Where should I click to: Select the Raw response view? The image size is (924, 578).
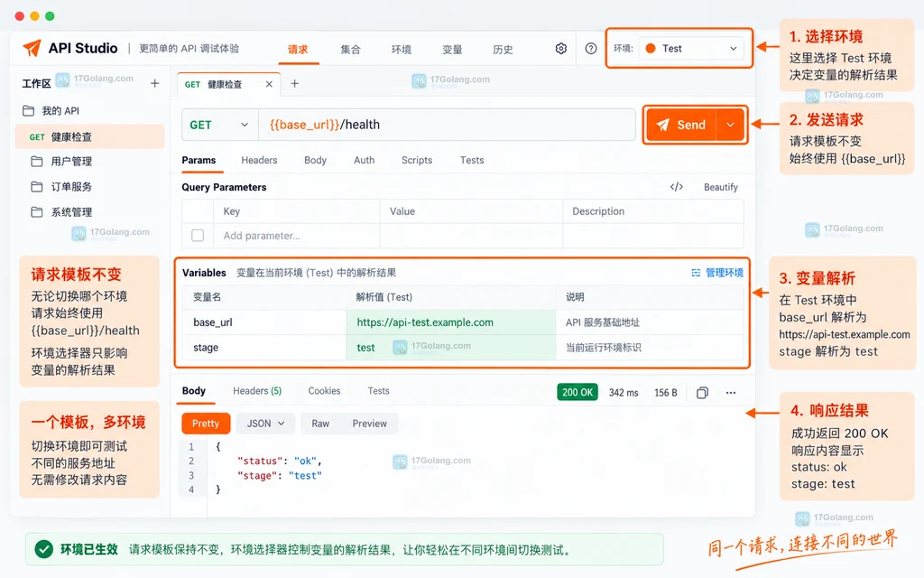click(320, 424)
